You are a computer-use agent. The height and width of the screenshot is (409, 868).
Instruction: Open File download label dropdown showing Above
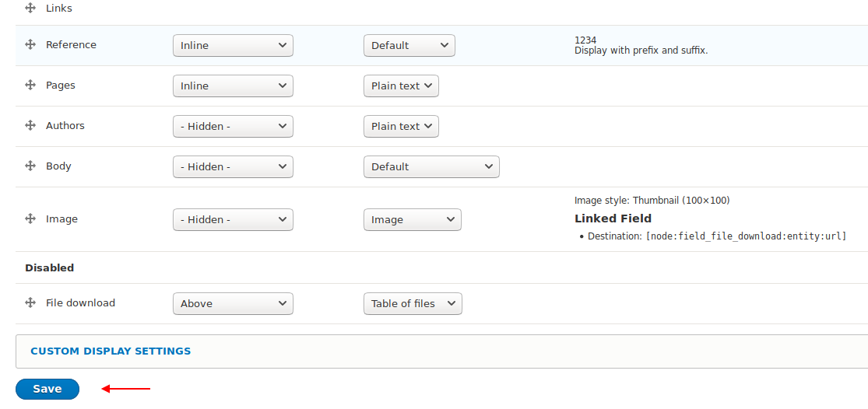[x=233, y=304]
